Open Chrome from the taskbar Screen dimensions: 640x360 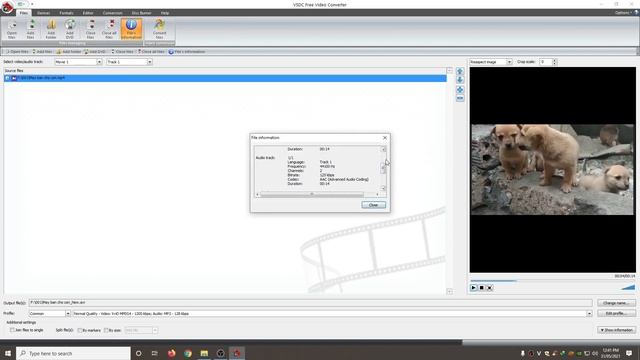tap(188, 353)
